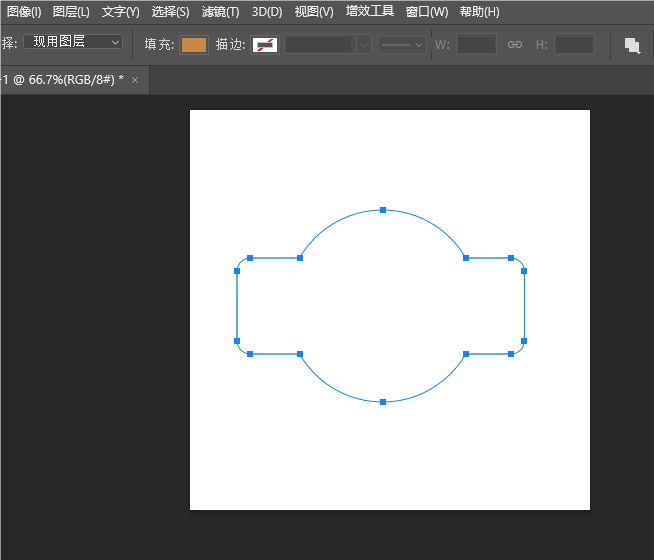Viewport: 654px width, 560px height.
Task: Select the top-left junction anchor point on the arc
Action: point(300,258)
